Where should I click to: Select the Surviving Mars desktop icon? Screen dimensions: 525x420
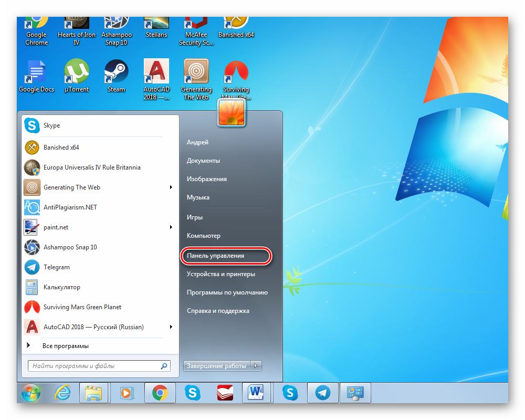click(236, 80)
